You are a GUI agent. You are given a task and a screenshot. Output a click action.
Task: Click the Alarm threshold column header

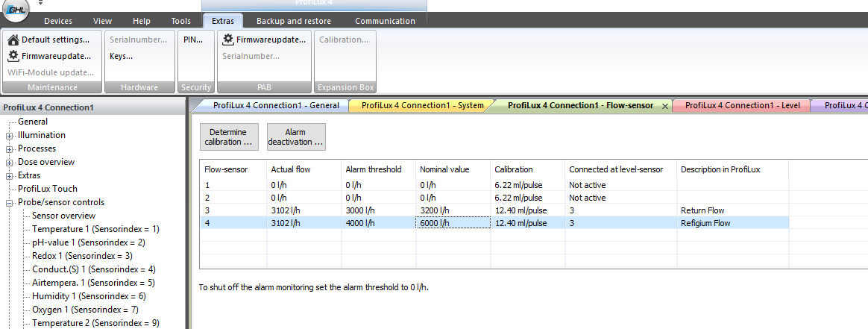tap(379, 169)
